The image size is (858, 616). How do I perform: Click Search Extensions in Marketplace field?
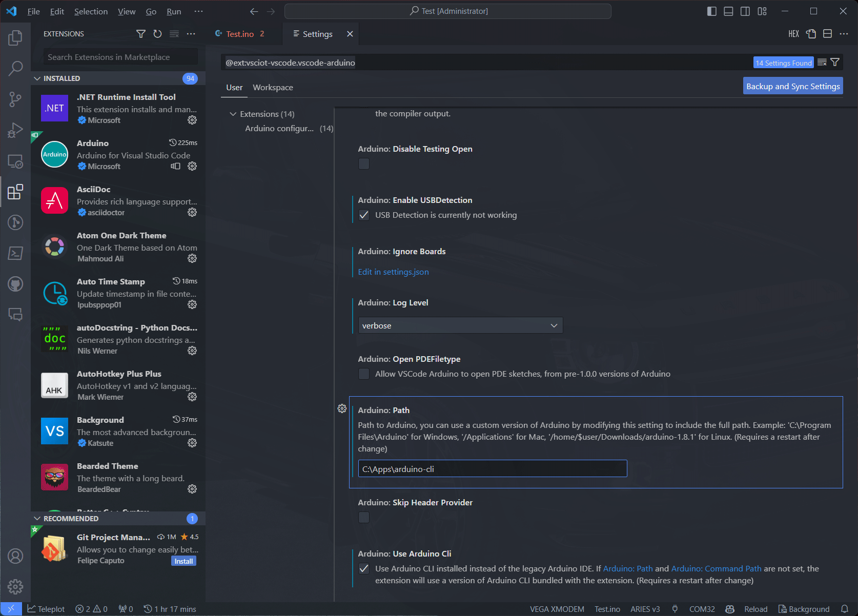click(119, 57)
